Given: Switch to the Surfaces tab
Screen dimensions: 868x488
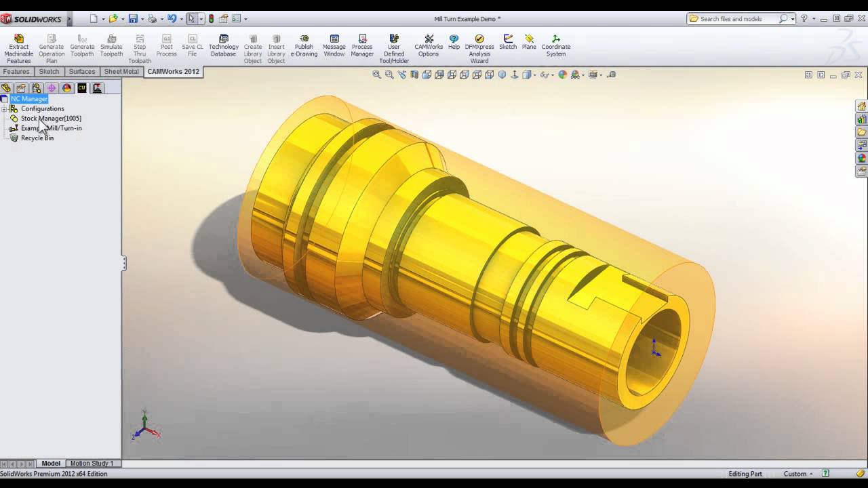Looking at the screenshot, I should click(82, 72).
